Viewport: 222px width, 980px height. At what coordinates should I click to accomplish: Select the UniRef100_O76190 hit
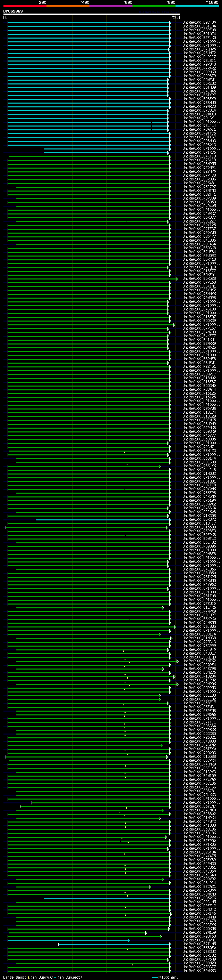tap(199, 500)
